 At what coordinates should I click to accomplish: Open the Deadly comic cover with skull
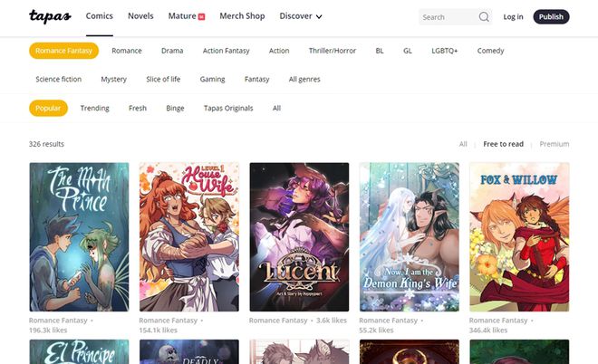pos(189,352)
